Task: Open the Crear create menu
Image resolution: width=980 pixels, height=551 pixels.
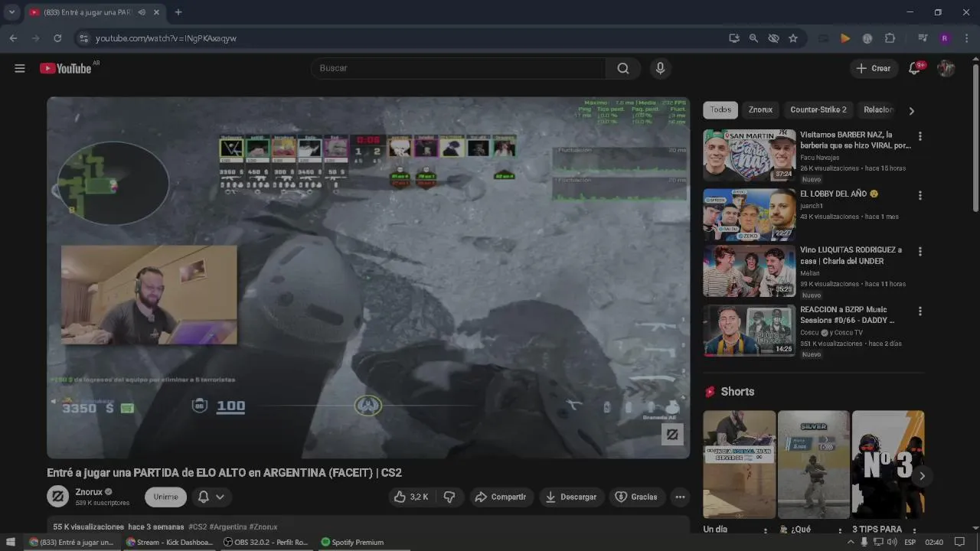Action: 874,68
